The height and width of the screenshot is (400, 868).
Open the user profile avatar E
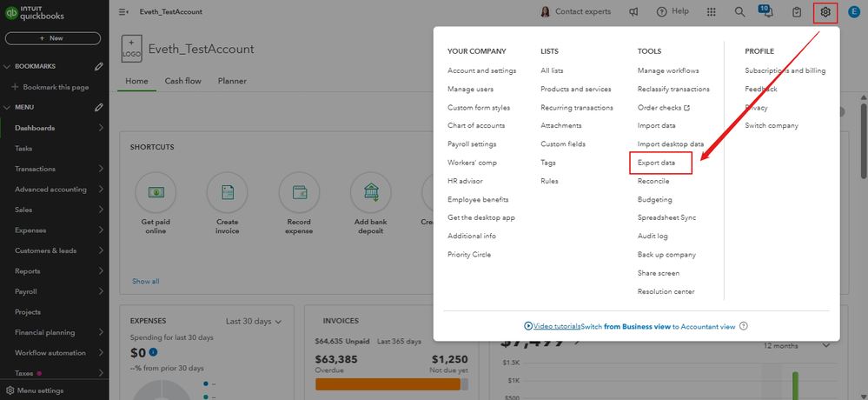pyautogui.click(x=853, y=12)
